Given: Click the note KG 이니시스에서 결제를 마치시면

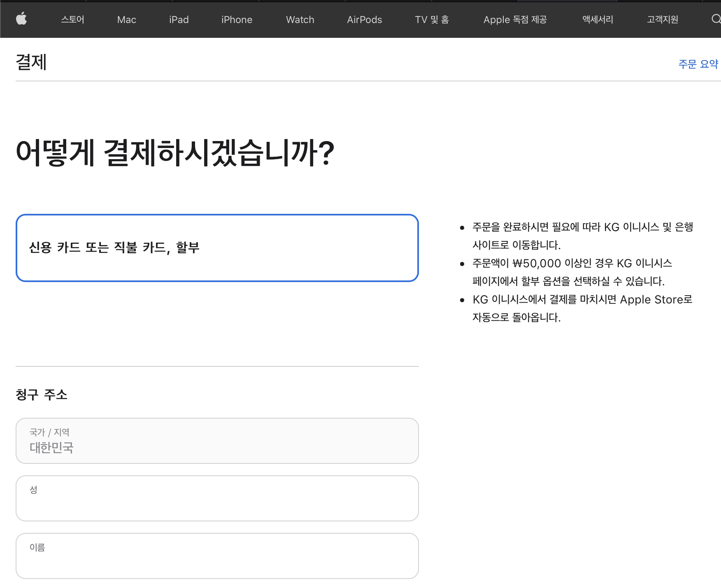Looking at the screenshot, I should tap(582, 308).
